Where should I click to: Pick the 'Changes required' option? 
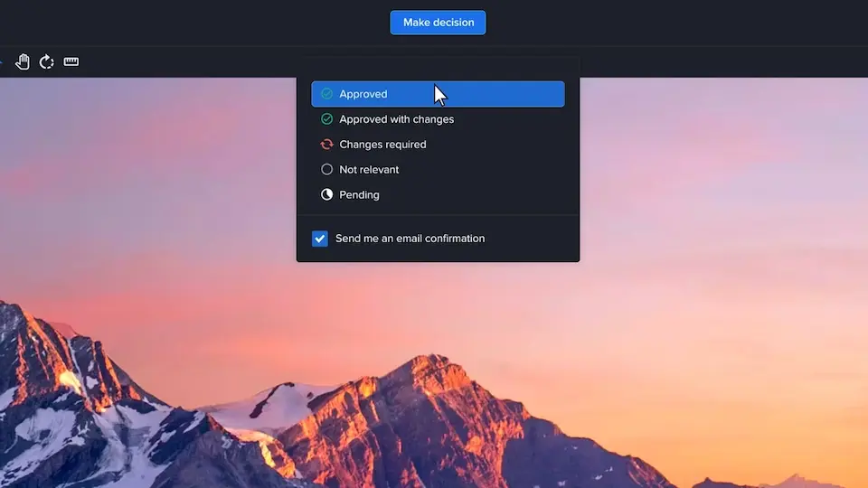pos(382,145)
